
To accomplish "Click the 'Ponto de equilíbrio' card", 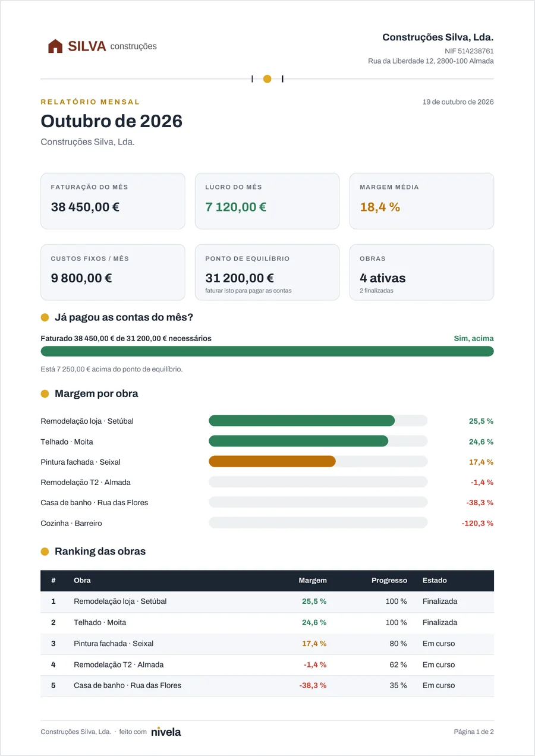I will tap(267, 272).
